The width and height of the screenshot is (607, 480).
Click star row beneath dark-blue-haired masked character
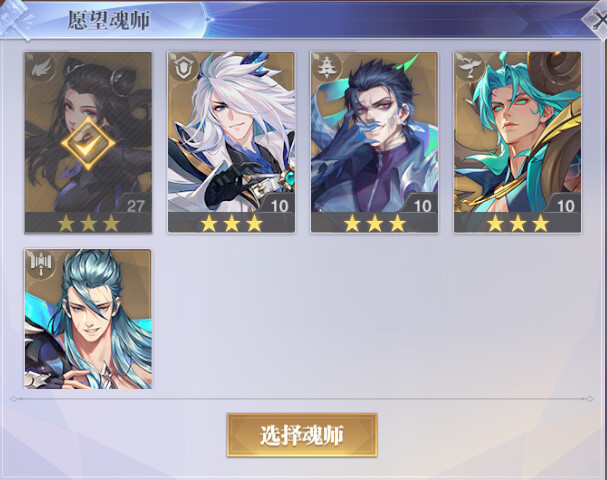click(374, 223)
